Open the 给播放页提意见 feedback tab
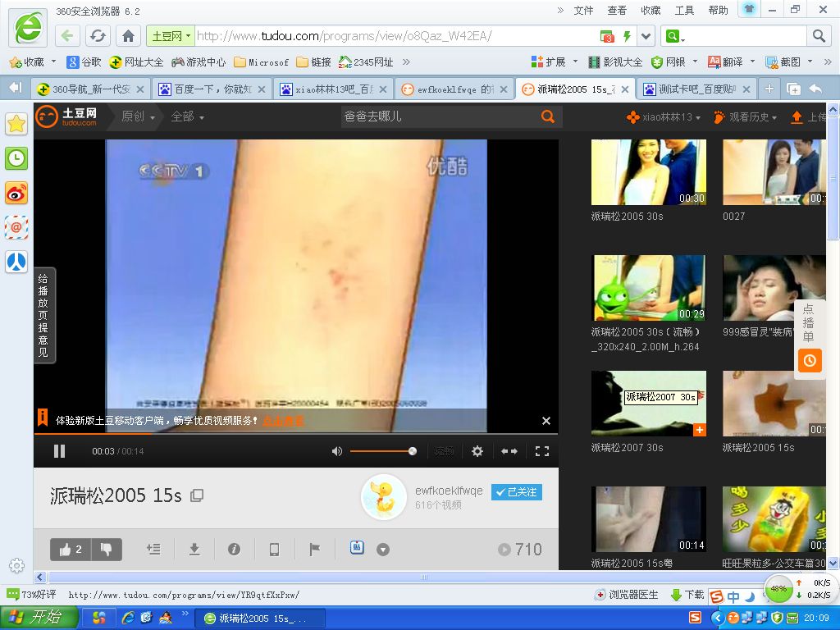The width and height of the screenshot is (840, 630). (43, 316)
